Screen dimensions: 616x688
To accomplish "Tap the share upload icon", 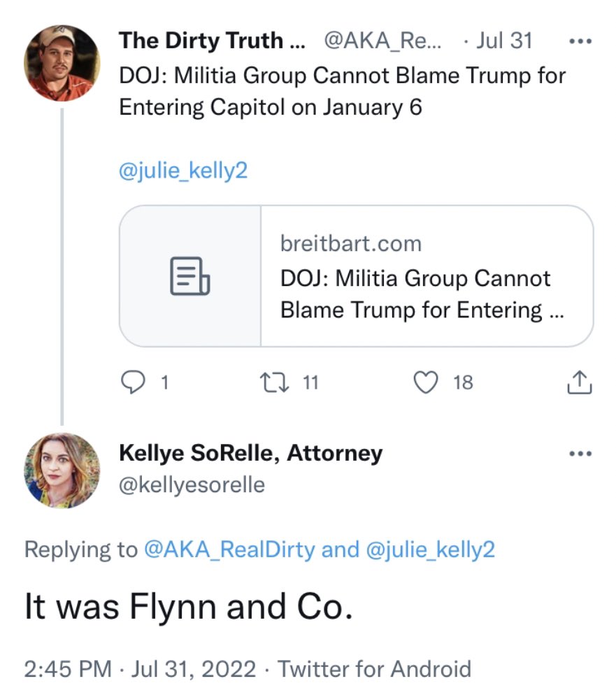I will click(580, 382).
